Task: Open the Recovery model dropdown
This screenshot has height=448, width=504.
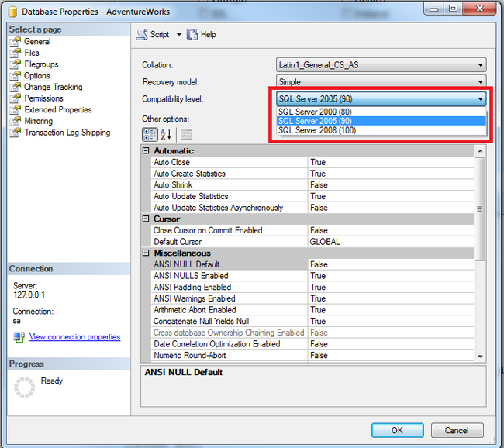Action: tap(381, 81)
